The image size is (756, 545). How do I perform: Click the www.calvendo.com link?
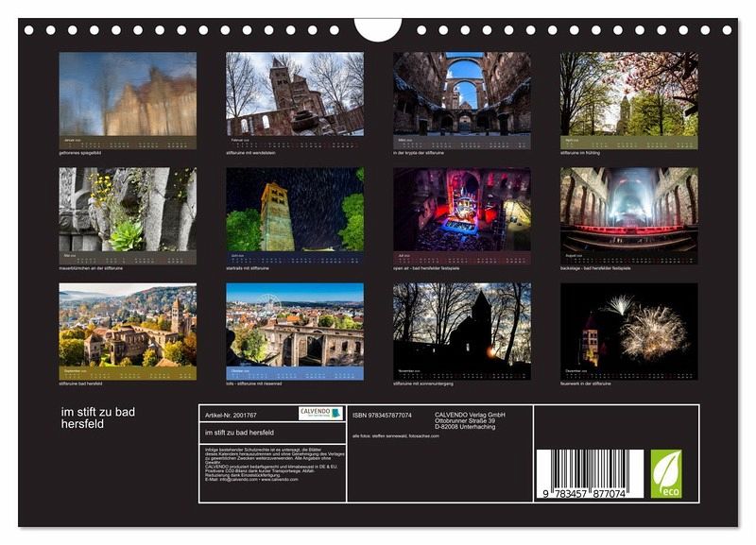[279, 480]
